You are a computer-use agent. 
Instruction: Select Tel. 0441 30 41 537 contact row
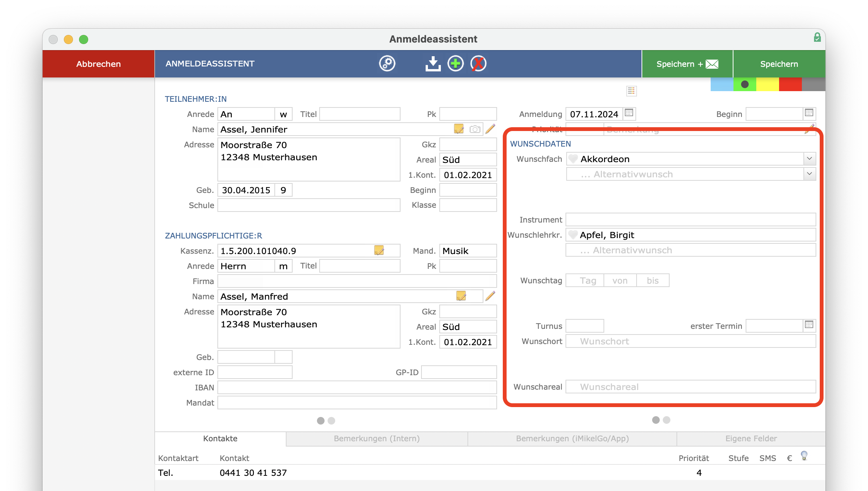click(x=490, y=473)
